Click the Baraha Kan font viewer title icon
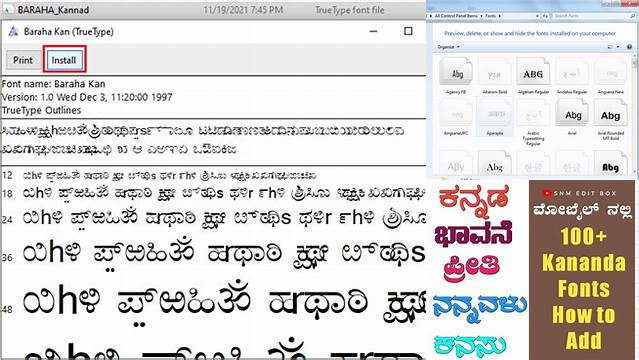The width and height of the screenshot is (639, 360). coord(13,31)
